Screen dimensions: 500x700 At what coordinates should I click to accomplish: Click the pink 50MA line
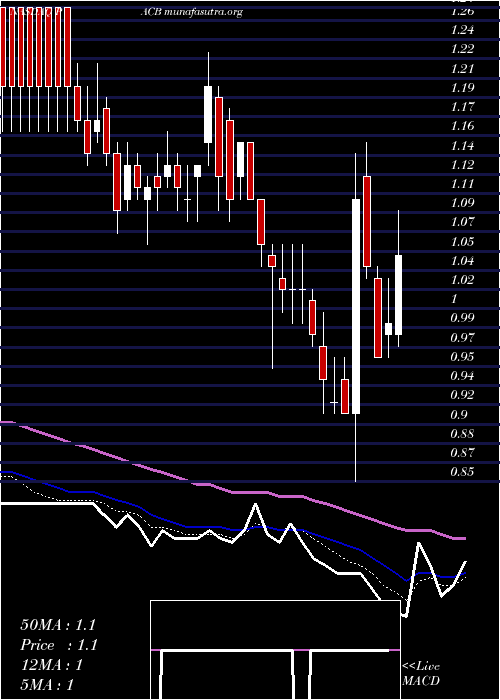click(232, 492)
